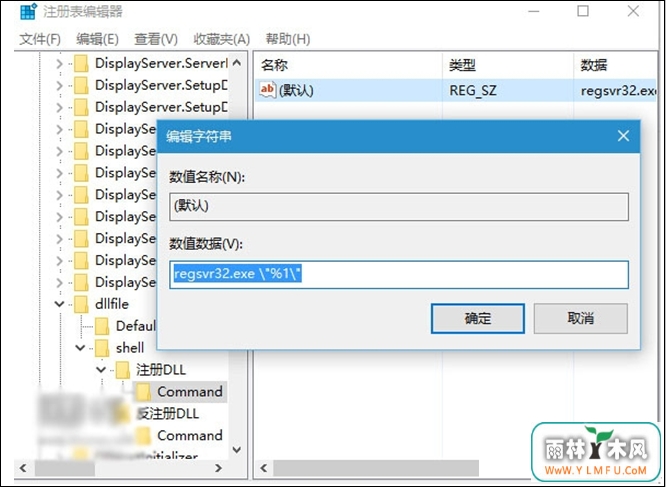Select the dllfile folder
Screen dimensions: 666x487
pos(112,304)
